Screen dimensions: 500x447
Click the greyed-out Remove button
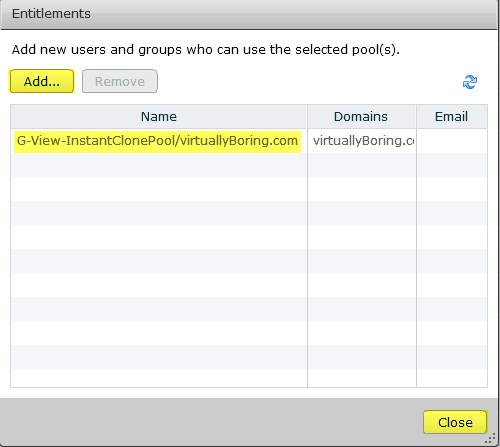pyautogui.click(x=120, y=81)
